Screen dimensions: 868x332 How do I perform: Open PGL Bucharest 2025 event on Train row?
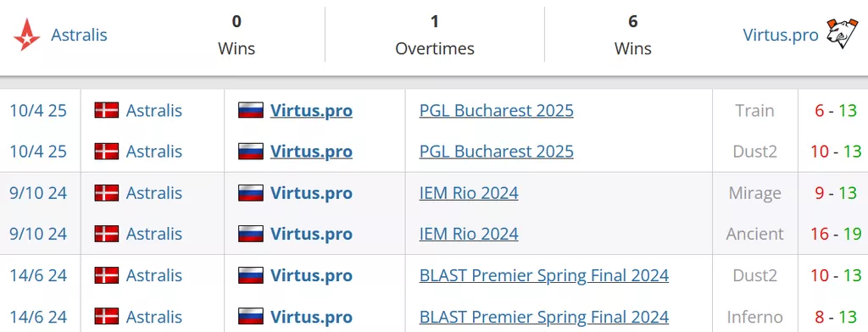(x=497, y=111)
